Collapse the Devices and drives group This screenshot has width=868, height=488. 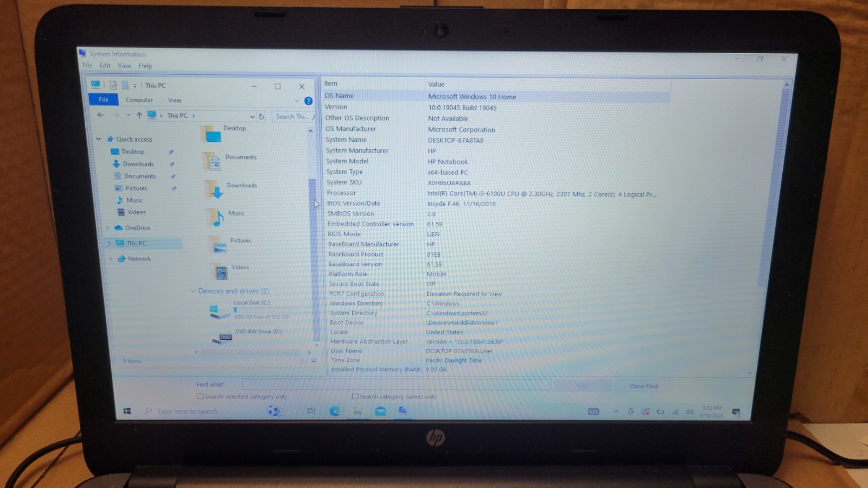(193, 291)
